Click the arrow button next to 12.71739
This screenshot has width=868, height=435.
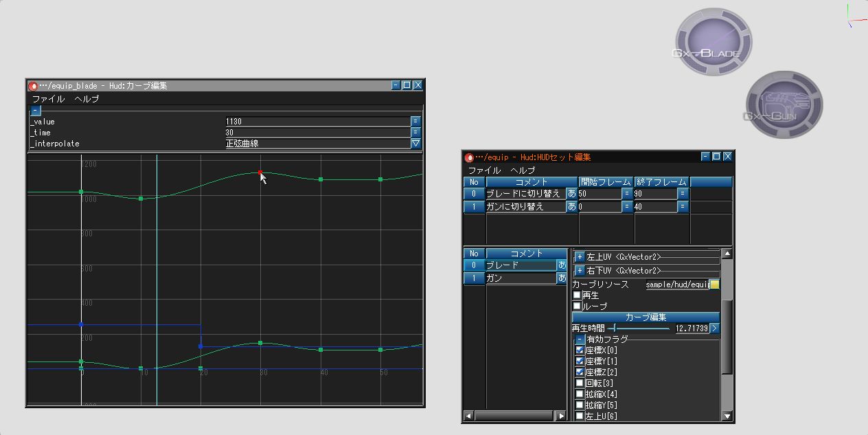715,328
